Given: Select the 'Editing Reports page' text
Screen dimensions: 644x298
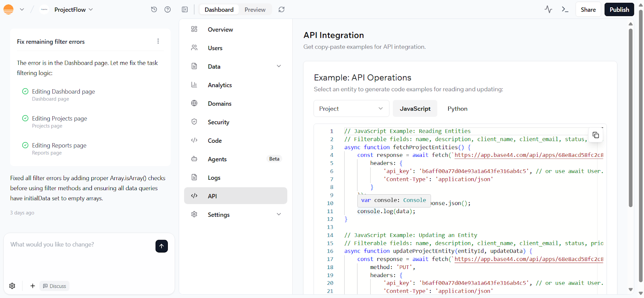Looking at the screenshot, I should (x=59, y=145).
